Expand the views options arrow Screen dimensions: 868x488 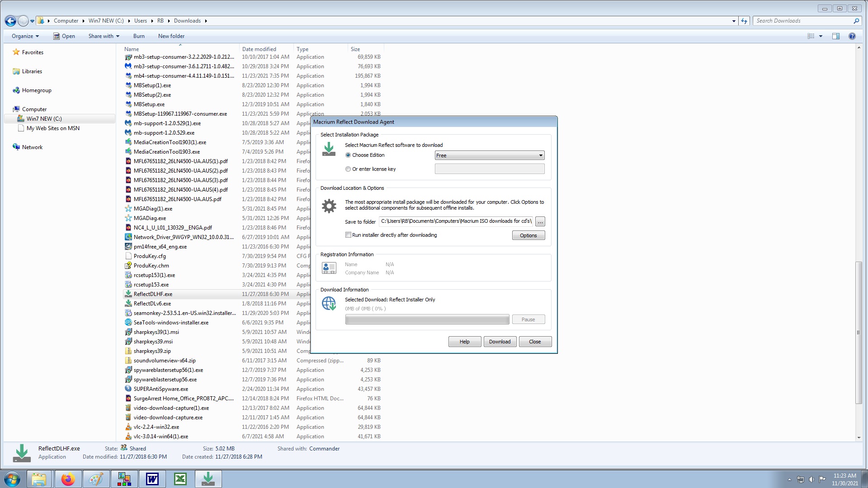(821, 36)
